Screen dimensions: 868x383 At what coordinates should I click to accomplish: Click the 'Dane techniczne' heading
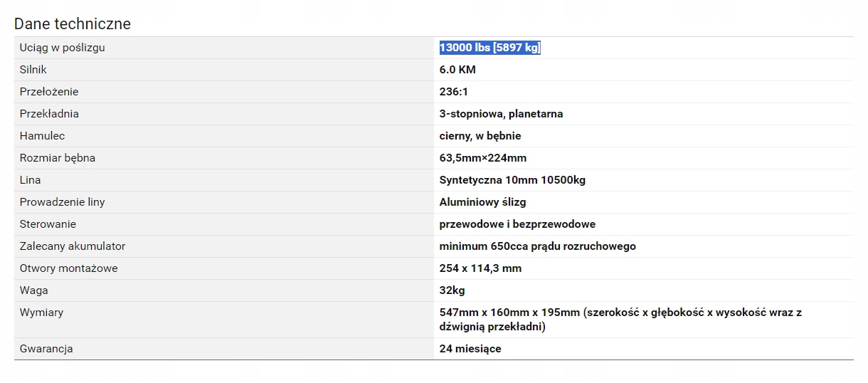tap(73, 23)
